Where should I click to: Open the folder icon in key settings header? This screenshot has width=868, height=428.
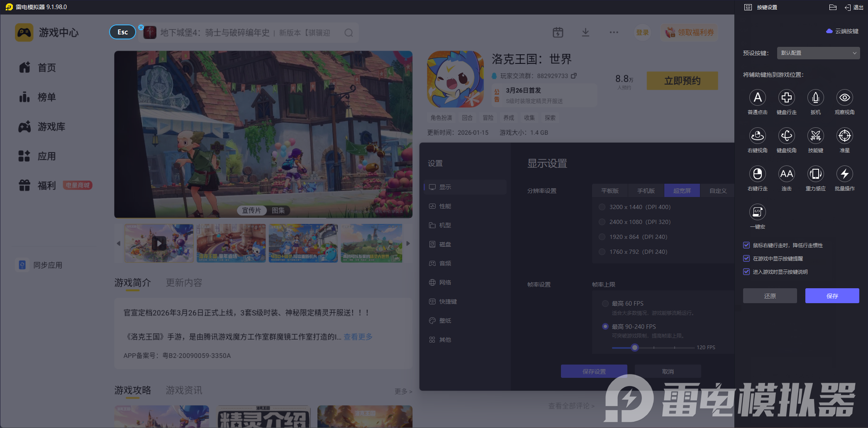832,7
